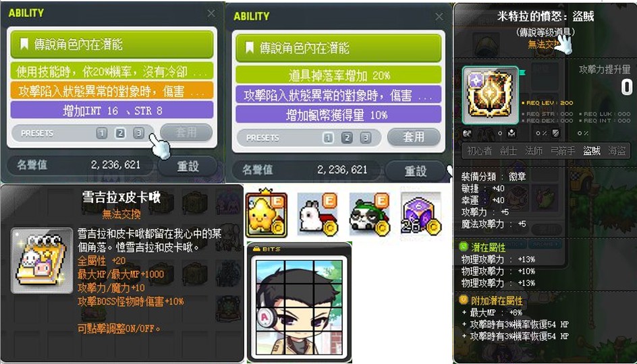Click the 米特拉的憤怒 emblem icon
This screenshot has width=637, height=364.
pos(491,94)
